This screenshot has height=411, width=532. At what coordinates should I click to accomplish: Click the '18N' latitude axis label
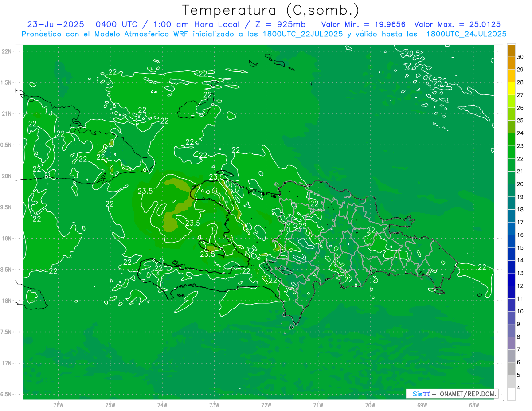(x=7, y=301)
